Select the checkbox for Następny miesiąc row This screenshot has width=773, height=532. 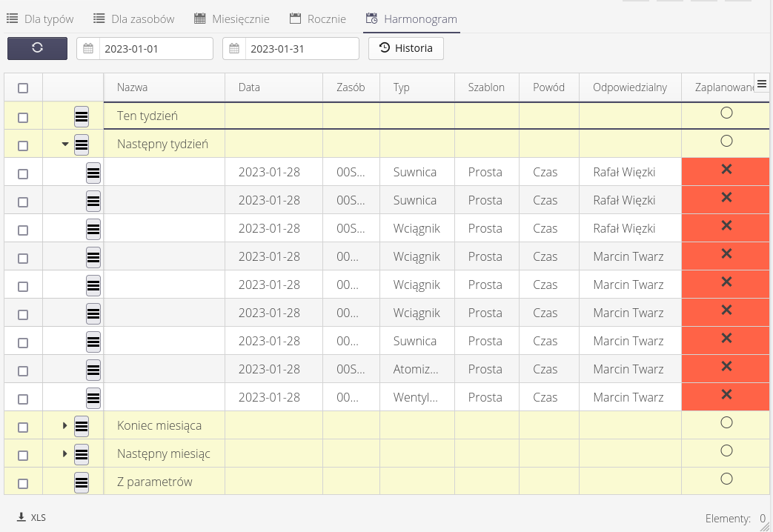coord(23,455)
